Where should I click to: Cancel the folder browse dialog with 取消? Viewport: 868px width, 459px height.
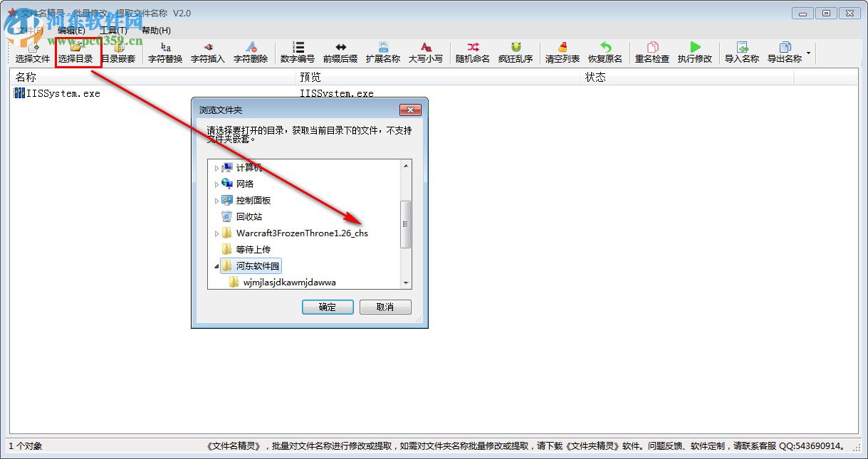pyautogui.click(x=385, y=307)
